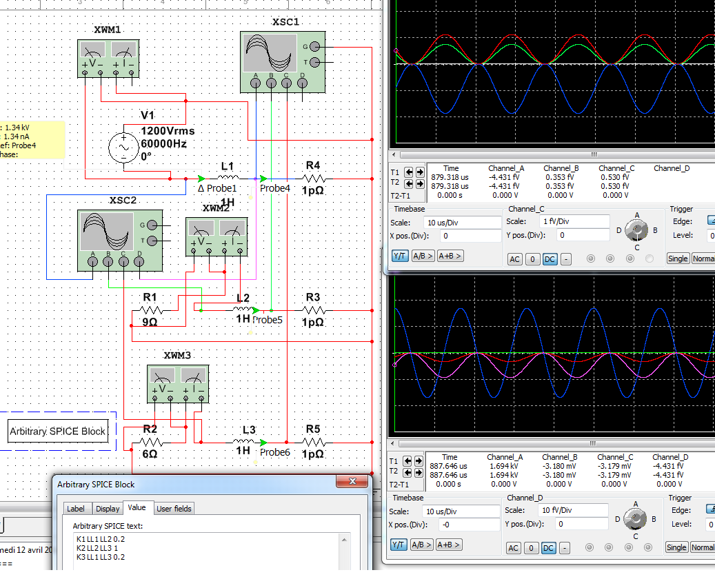
Task: Click the L2 inductor symbol
Action: tap(243, 310)
